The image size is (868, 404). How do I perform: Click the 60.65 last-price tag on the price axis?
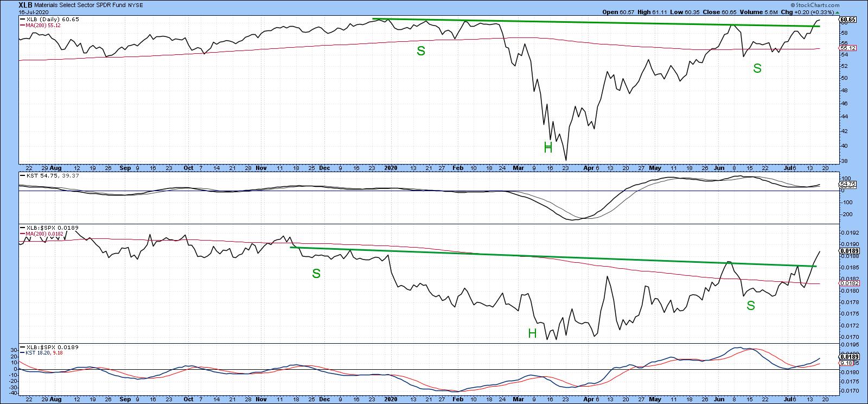tap(848, 20)
